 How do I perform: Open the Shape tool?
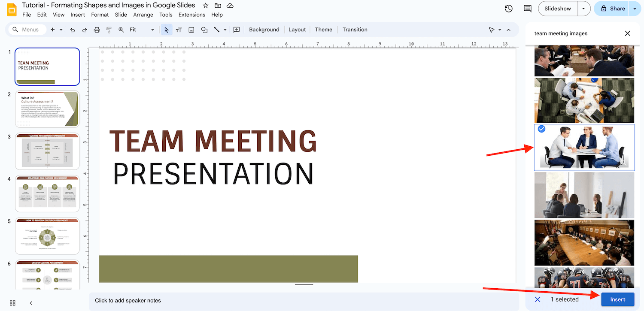204,30
